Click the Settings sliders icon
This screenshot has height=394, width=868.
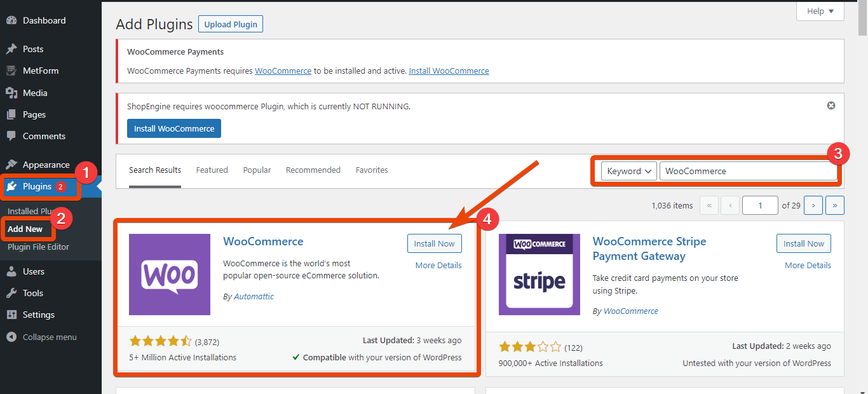click(11, 315)
